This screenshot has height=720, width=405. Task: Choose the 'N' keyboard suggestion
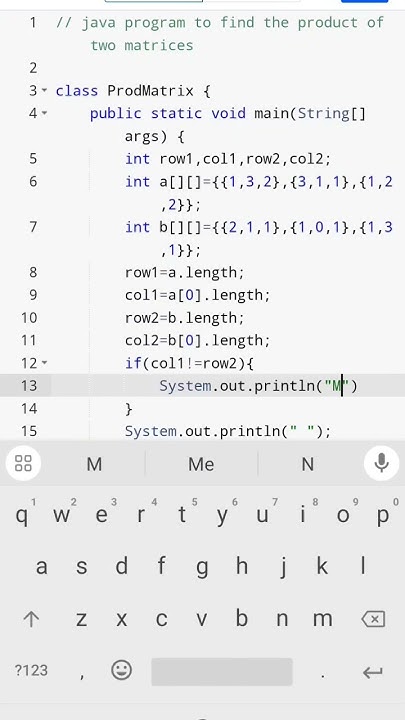pos(308,464)
